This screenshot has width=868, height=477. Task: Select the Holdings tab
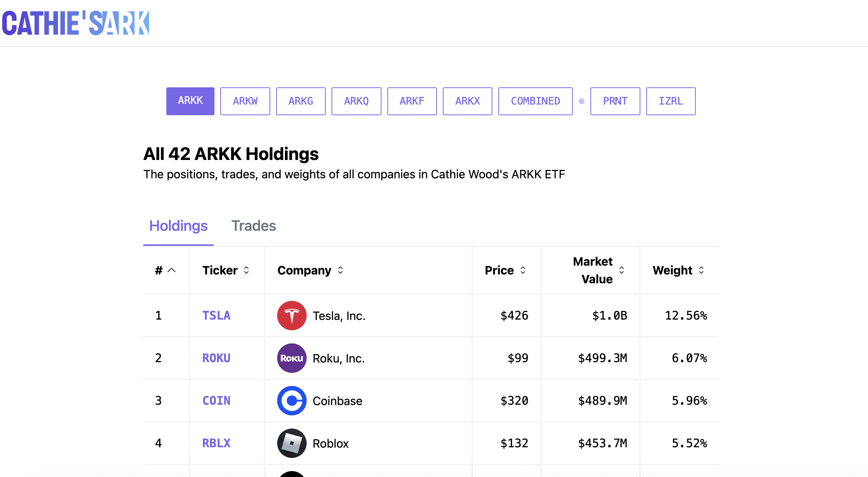(x=178, y=226)
